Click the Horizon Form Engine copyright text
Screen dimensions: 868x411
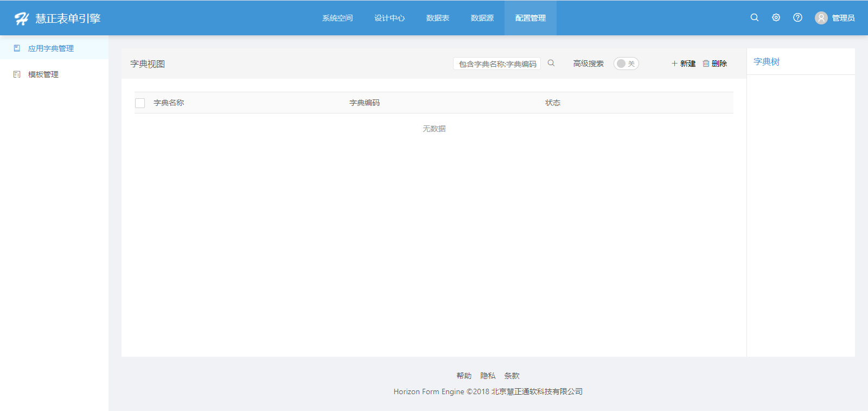(488, 391)
